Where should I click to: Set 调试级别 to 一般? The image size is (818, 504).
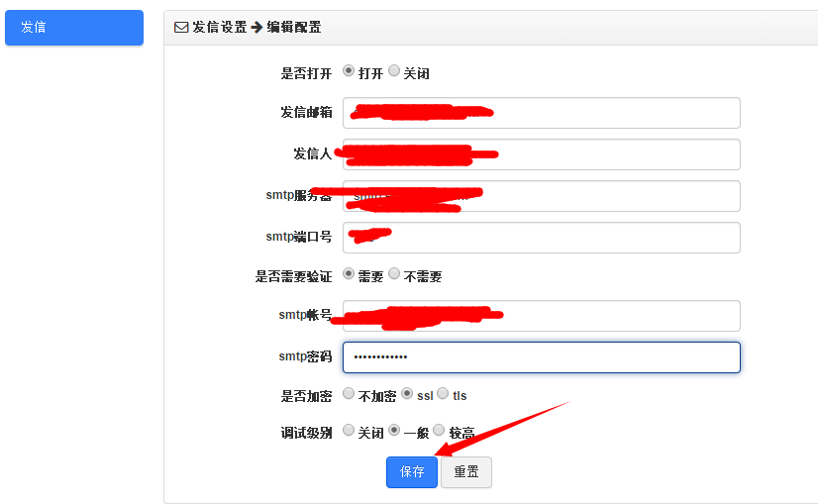click(394, 431)
